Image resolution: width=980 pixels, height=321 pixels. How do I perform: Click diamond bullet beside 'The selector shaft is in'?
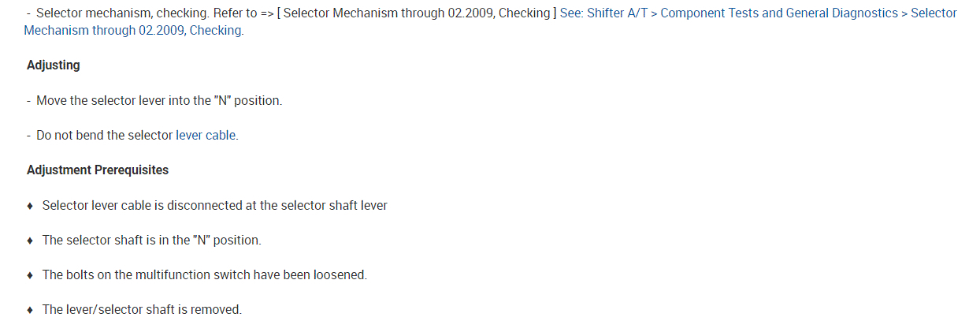tap(30, 241)
